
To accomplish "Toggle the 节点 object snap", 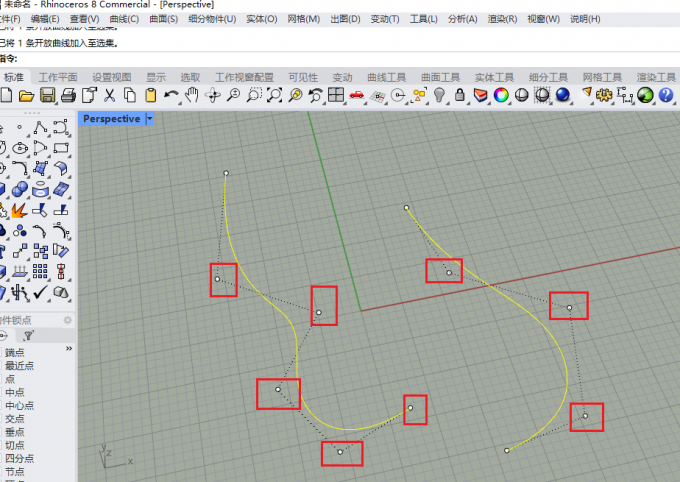I will 15,471.
